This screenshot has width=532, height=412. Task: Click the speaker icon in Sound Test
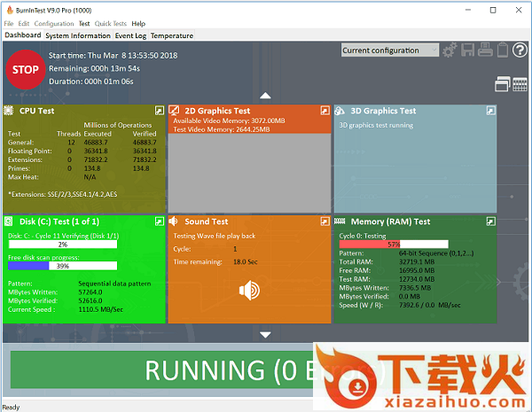pyautogui.click(x=249, y=290)
